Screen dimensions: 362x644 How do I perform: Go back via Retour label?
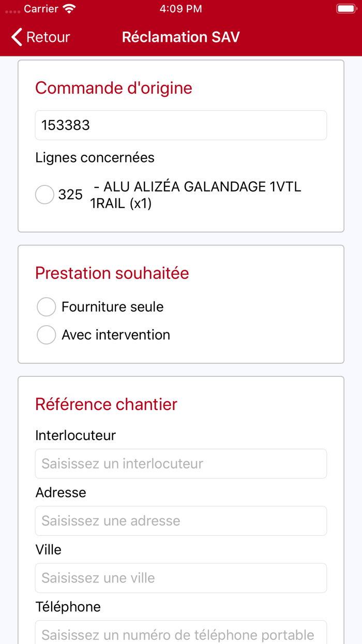[48, 37]
